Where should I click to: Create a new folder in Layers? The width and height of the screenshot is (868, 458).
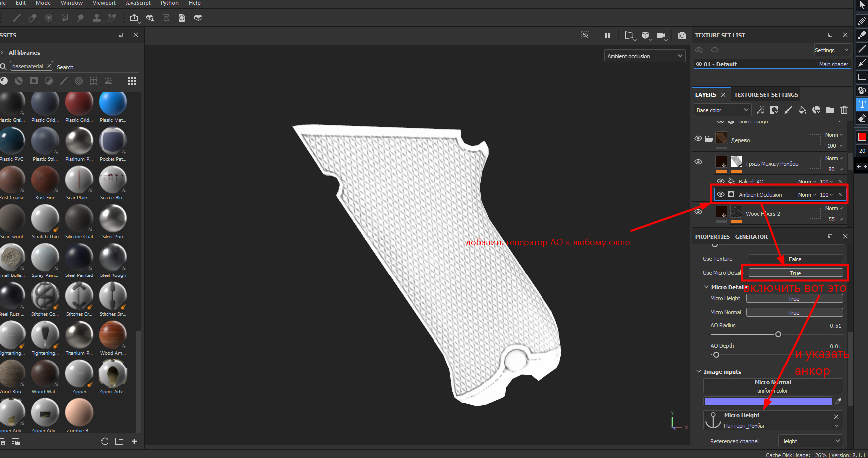coord(830,110)
